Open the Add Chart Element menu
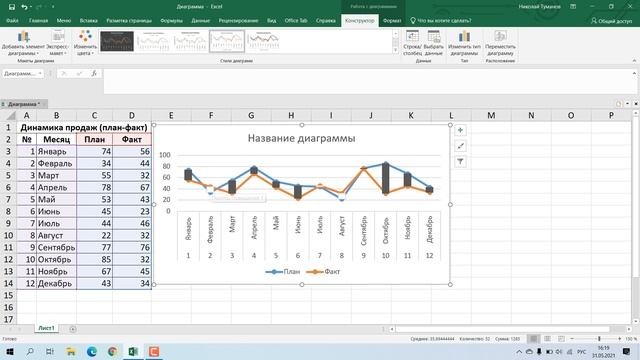Image resolution: width=640 pixels, height=360 pixels. [x=23, y=43]
